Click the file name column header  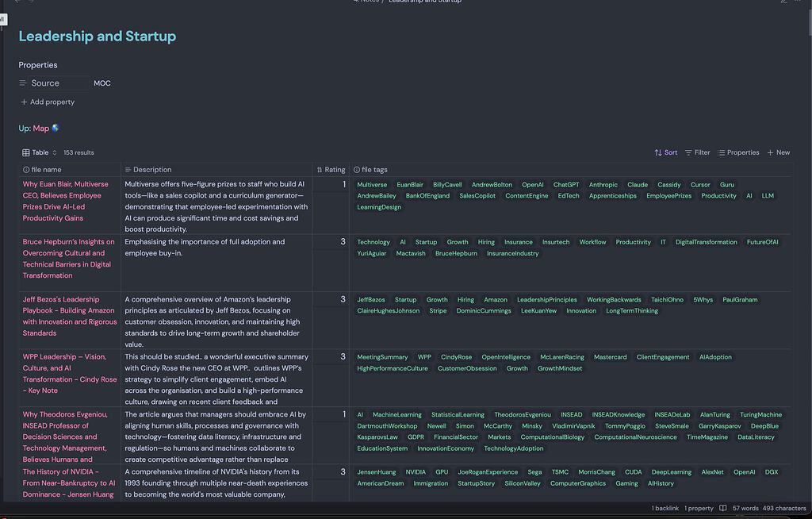click(x=46, y=170)
